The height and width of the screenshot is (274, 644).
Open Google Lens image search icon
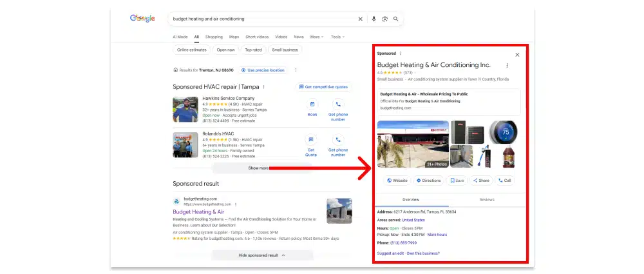[384, 19]
